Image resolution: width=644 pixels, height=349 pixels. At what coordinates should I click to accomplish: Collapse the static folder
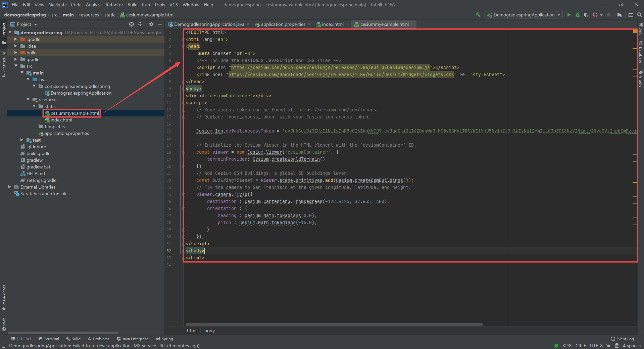tap(34, 106)
